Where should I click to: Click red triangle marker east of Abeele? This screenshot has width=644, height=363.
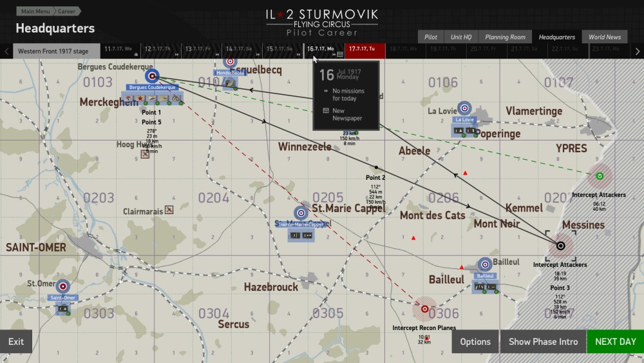coord(465,173)
